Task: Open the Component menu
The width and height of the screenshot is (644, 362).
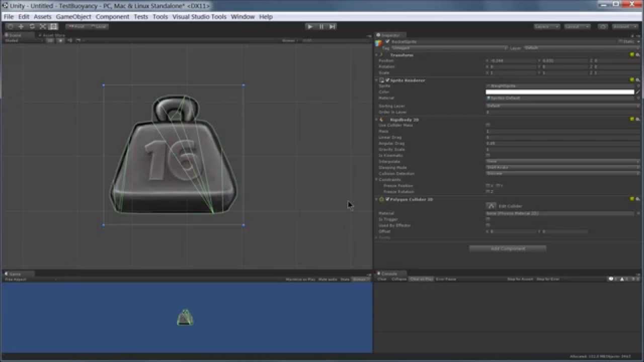Action: click(112, 17)
